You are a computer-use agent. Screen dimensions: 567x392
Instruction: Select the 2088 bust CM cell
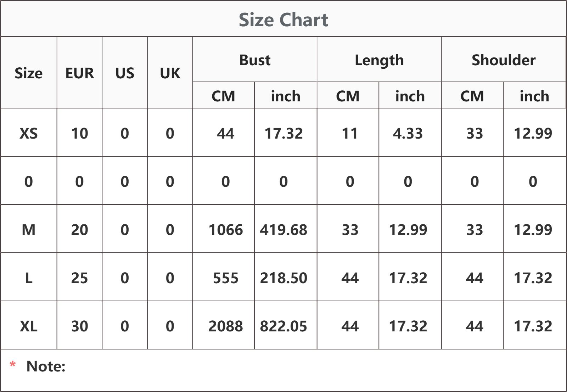click(226, 326)
